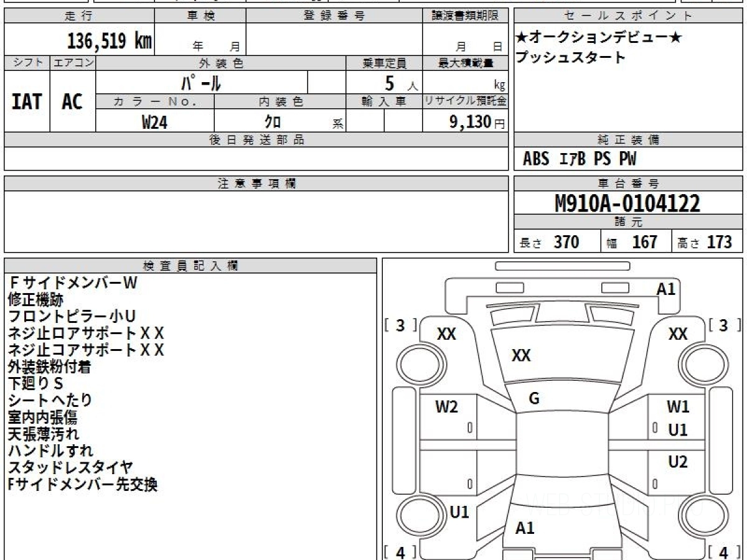Viewport: 747px width, 560px height.
Task: Select the seating capacity 5 人
Action: (x=401, y=83)
